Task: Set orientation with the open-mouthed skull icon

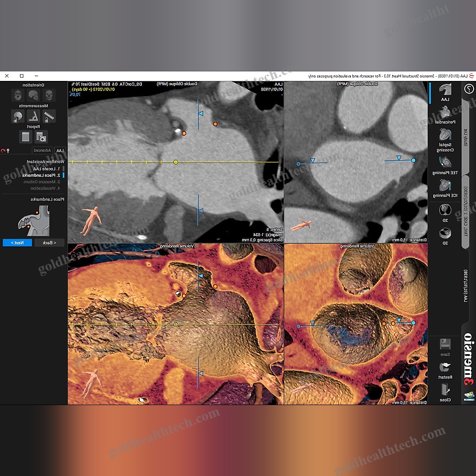Action: [x=18, y=95]
